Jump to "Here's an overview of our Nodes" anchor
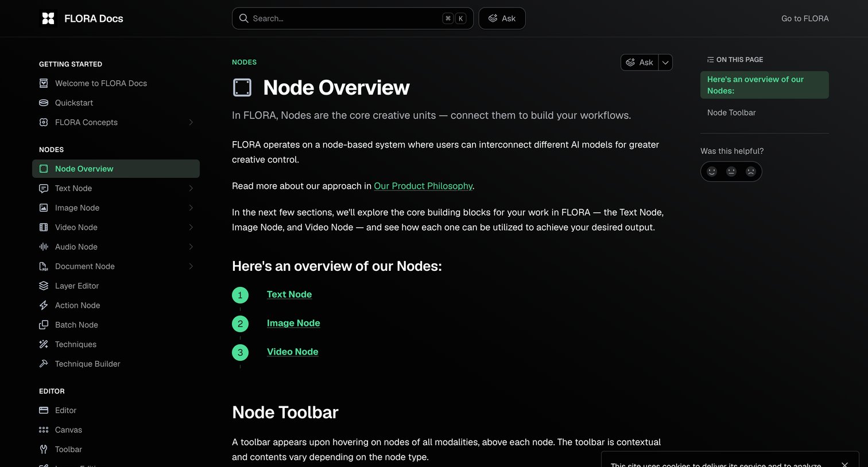This screenshot has width=868, height=467. pyautogui.click(x=765, y=85)
